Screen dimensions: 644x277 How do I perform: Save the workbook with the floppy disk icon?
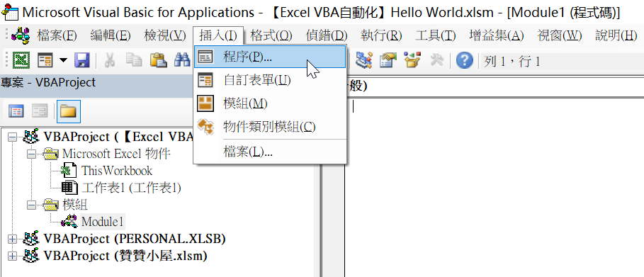[x=81, y=60]
